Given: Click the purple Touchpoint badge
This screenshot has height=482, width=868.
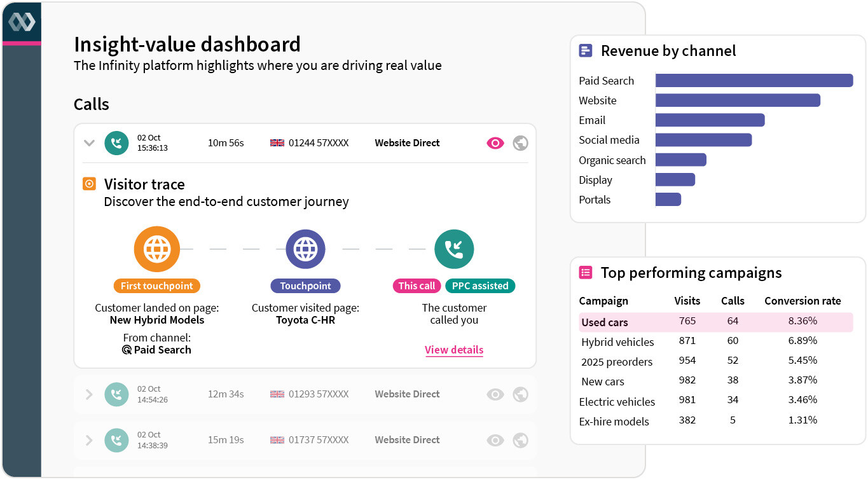Looking at the screenshot, I should (x=306, y=286).
